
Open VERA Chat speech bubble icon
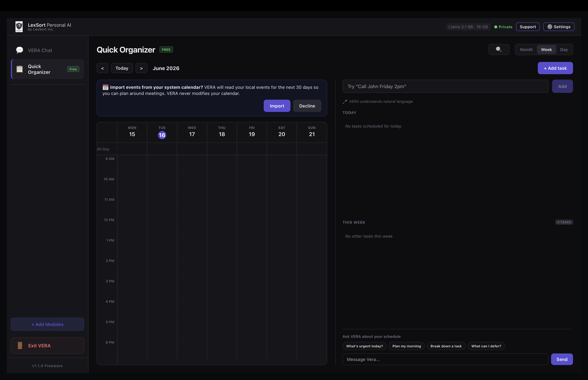click(x=20, y=50)
